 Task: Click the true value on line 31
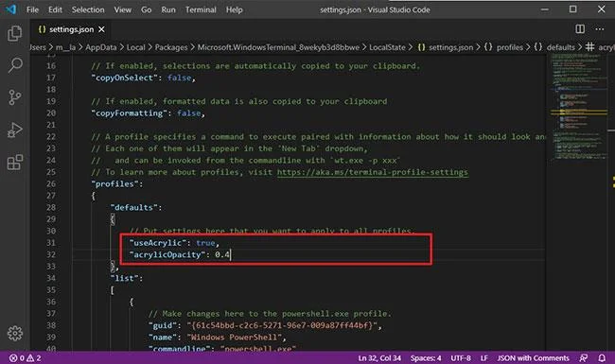click(205, 243)
